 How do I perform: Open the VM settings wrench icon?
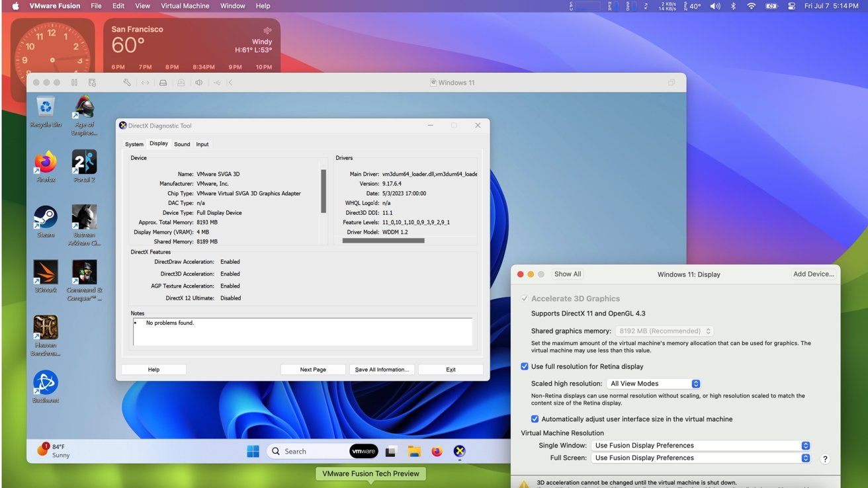pyautogui.click(x=127, y=83)
